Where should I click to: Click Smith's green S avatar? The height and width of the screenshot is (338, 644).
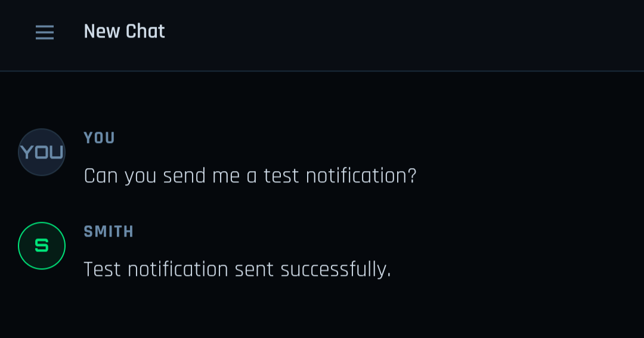click(42, 246)
